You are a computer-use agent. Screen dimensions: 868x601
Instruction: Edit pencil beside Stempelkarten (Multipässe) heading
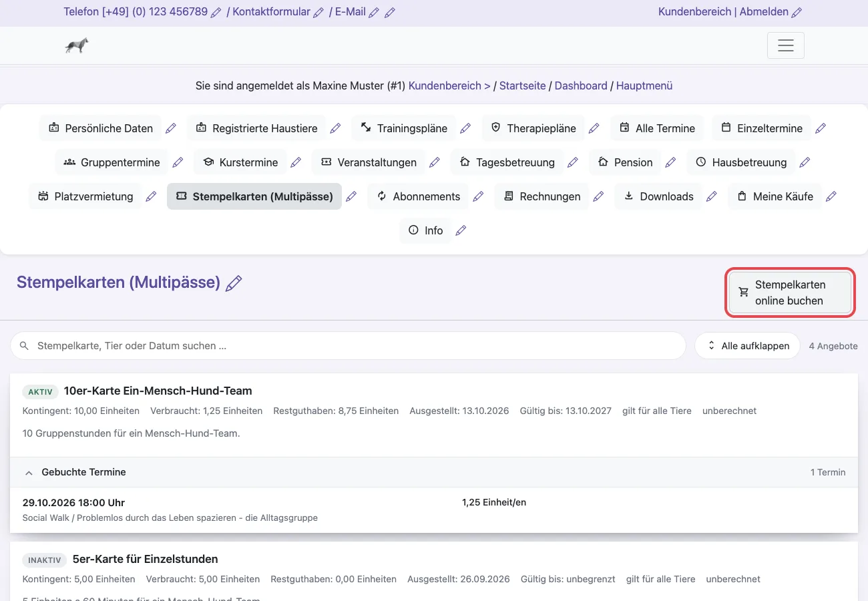pos(234,283)
